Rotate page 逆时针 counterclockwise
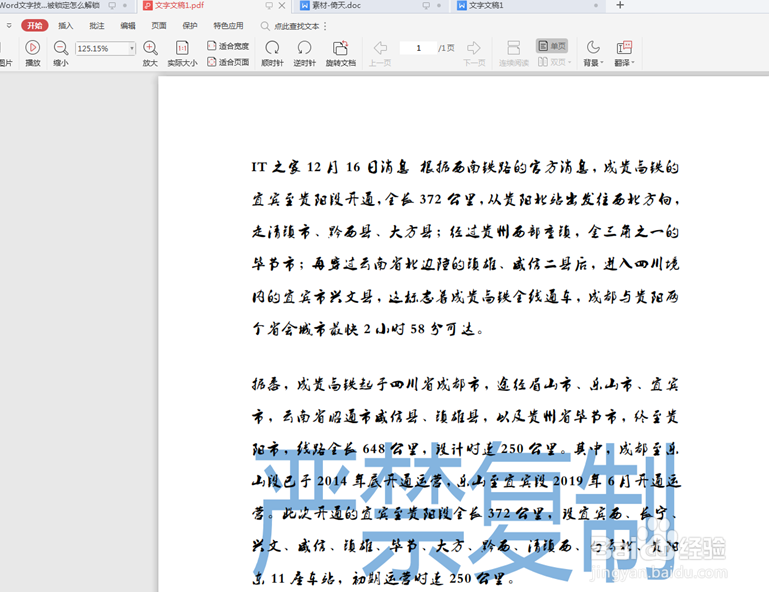 (304, 53)
